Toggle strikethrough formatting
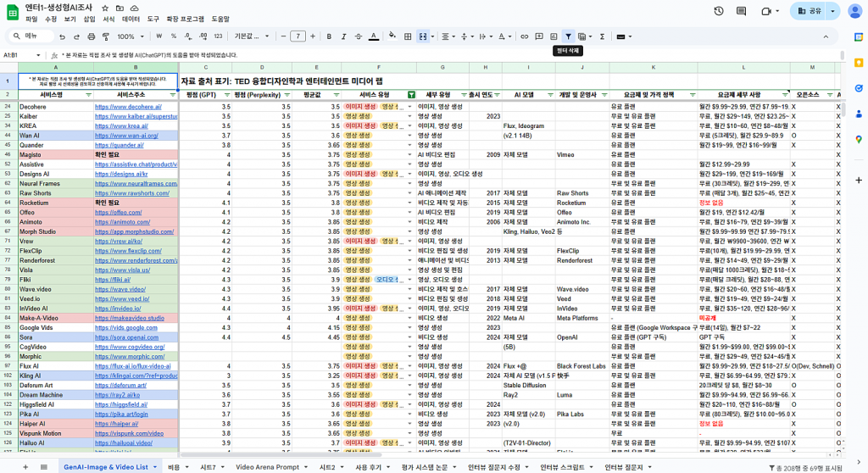Viewport: 868px width, 473px height. (x=359, y=36)
